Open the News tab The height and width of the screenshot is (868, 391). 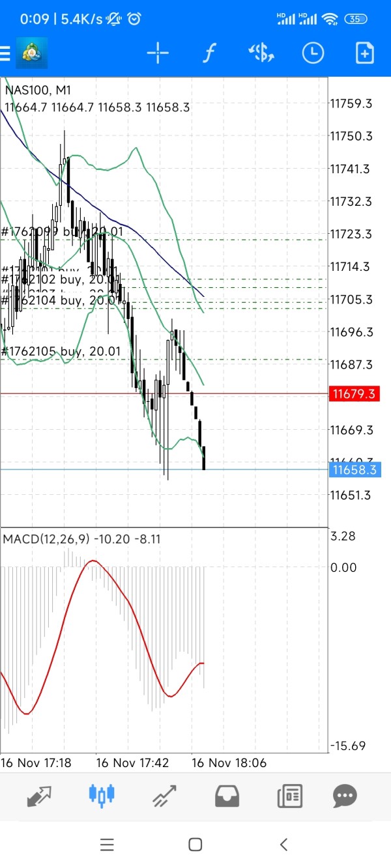pos(289,795)
